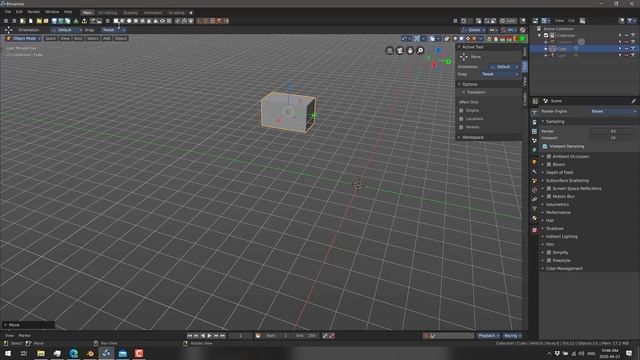Click the Render properties tab icon
This screenshot has width=640, height=360.
[534, 111]
